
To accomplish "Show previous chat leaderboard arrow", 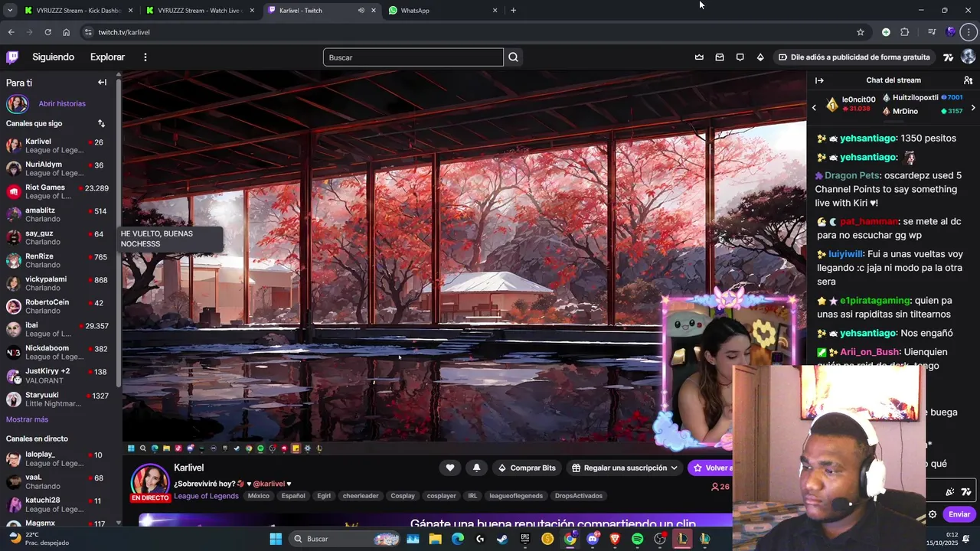I will pos(814,108).
